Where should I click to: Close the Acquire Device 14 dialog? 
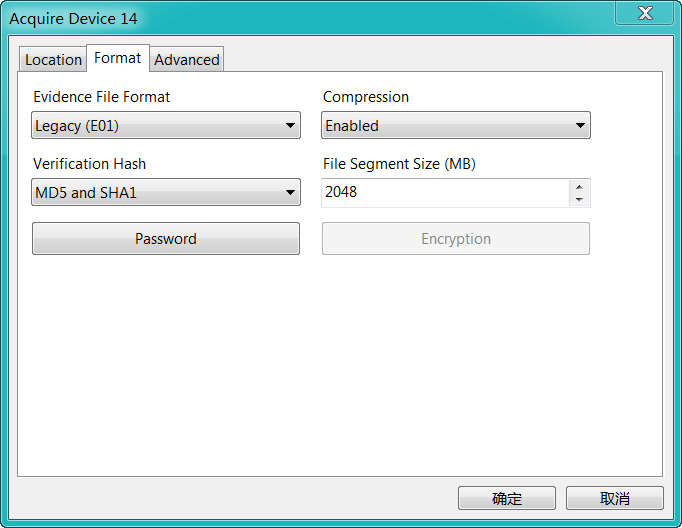645,13
